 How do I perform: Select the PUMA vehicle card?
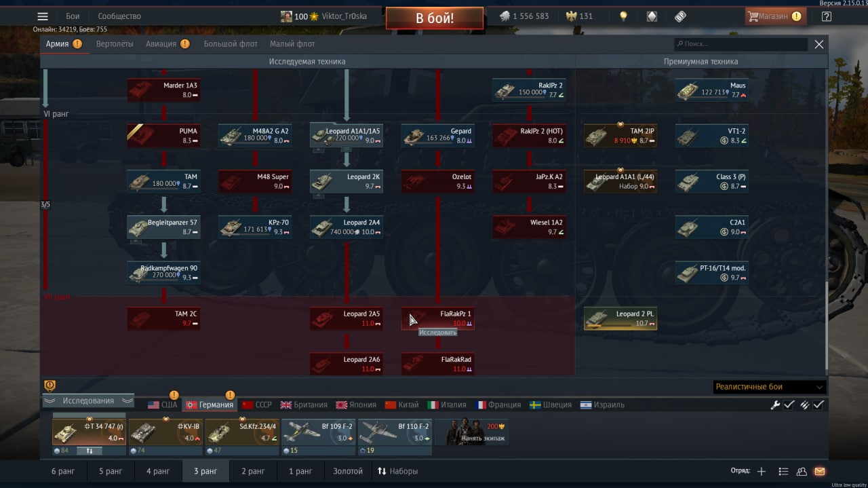(x=163, y=136)
